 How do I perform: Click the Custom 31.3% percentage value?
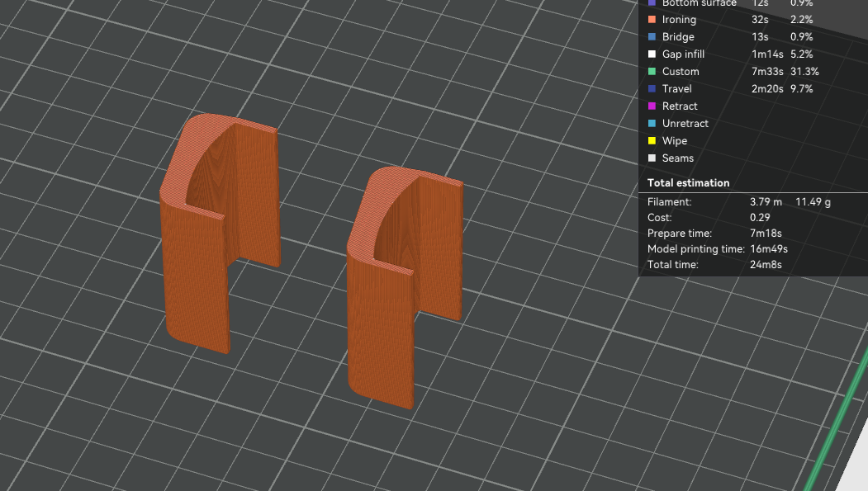coord(804,72)
